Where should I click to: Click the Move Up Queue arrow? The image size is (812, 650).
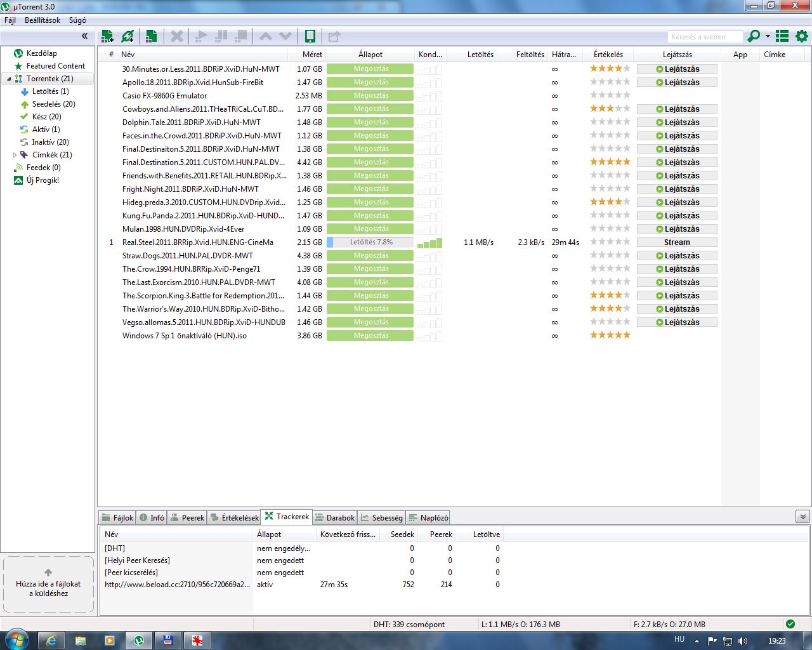point(266,36)
